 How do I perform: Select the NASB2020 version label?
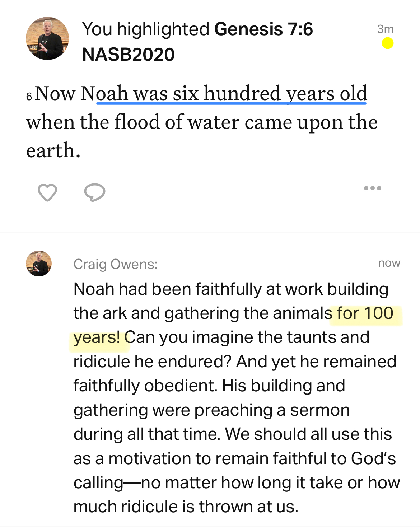pyautogui.click(x=128, y=55)
